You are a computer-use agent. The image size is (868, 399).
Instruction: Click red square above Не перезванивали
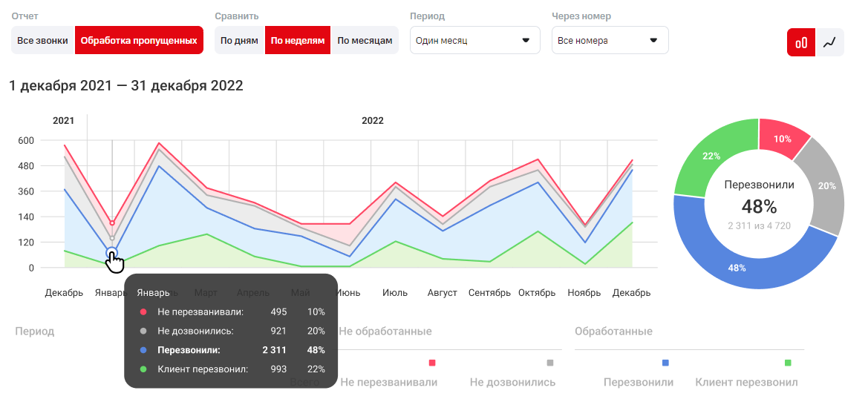[x=431, y=363]
